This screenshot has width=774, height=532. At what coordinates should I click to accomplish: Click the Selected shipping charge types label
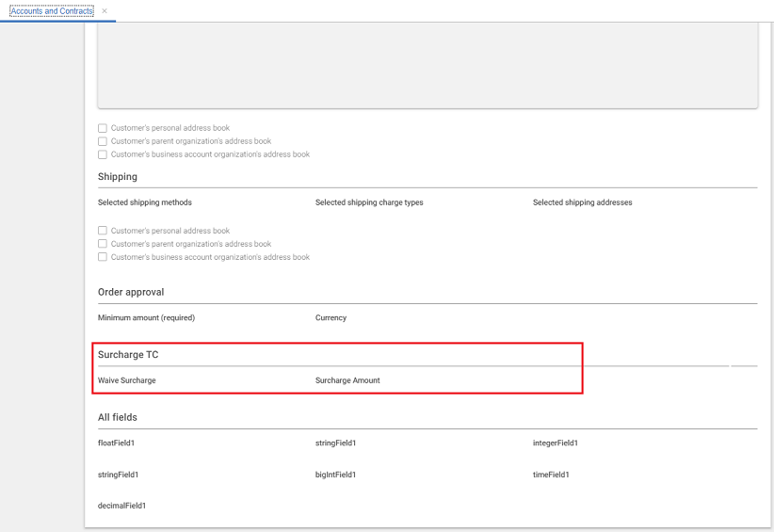point(369,202)
